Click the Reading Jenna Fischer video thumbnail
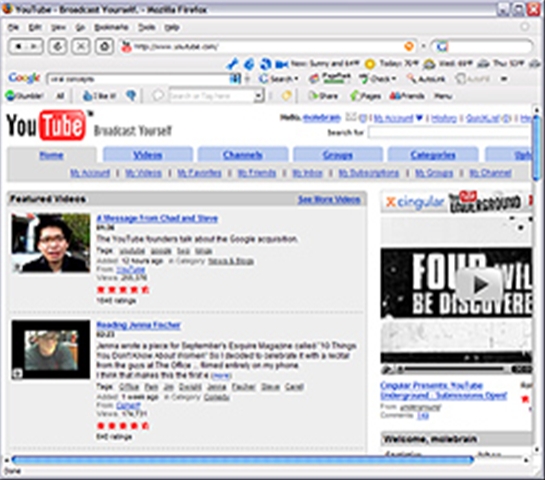 point(51,350)
